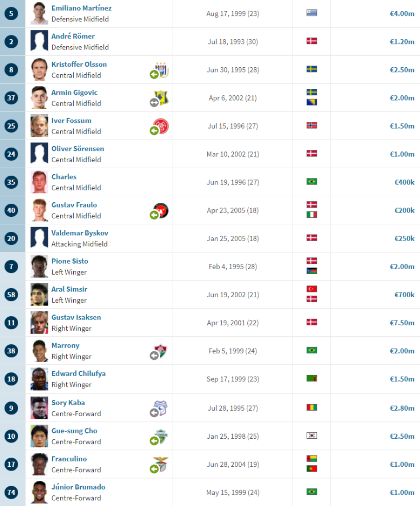Click Sory Kaba's €2.80m market value
Image resolution: width=420 pixels, height=506 pixels.
click(x=402, y=408)
